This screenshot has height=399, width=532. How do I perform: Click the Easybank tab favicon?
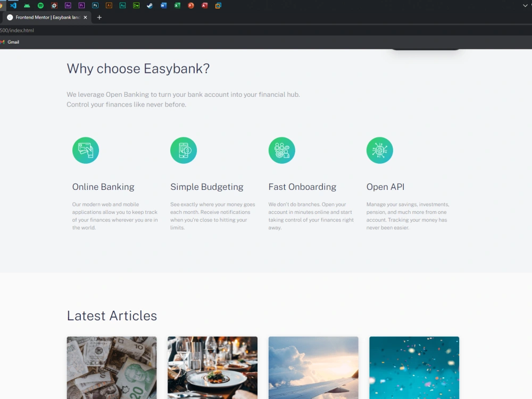(x=10, y=18)
